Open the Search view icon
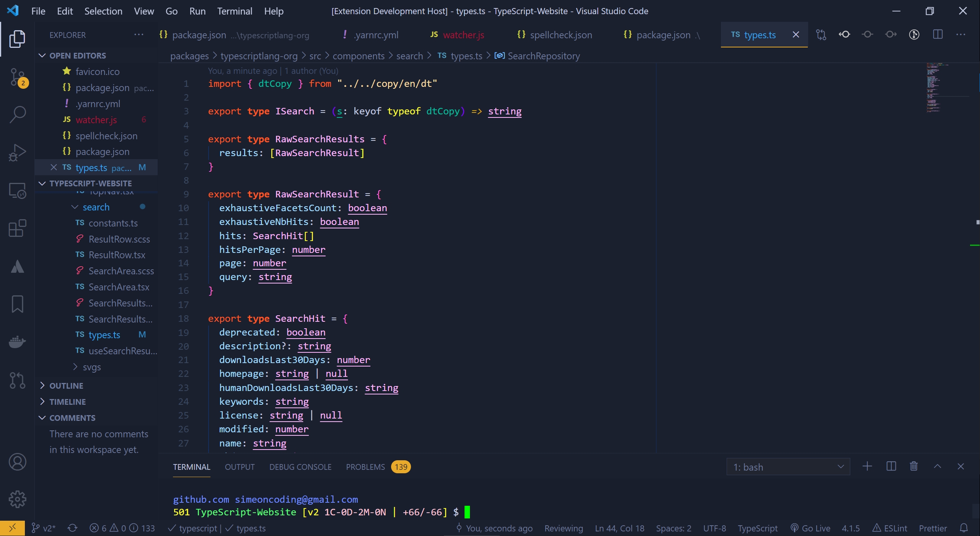Image resolution: width=980 pixels, height=536 pixels. point(17,114)
